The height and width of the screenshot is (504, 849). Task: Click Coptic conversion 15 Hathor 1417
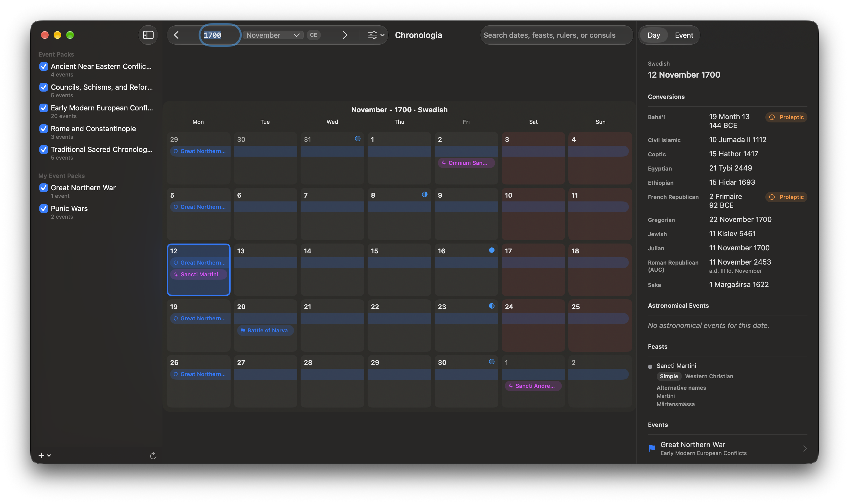point(734,154)
